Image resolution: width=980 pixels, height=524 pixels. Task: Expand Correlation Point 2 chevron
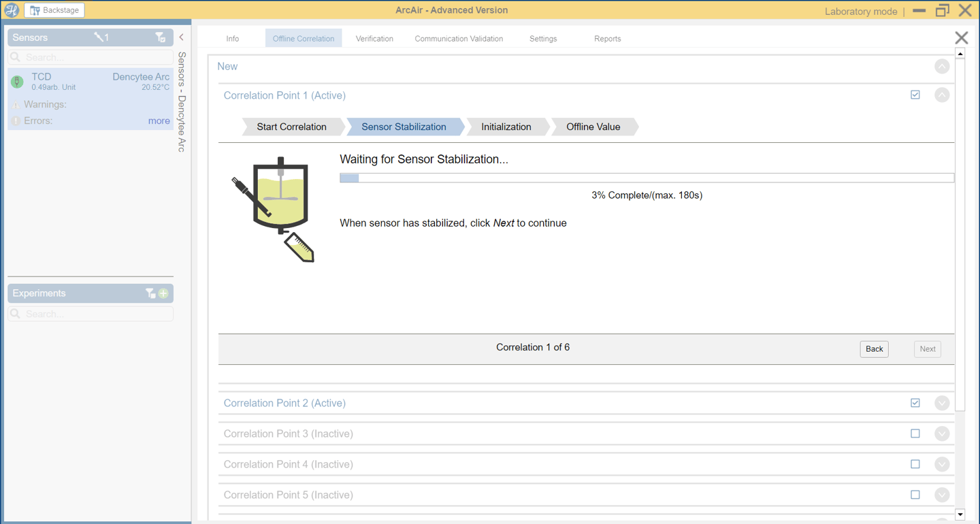click(942, 403)
